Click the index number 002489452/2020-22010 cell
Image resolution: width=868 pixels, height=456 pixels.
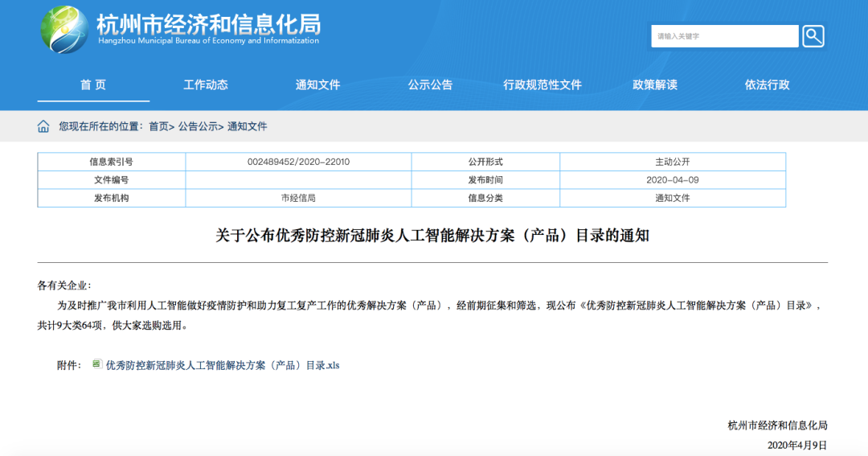[298, 162]
